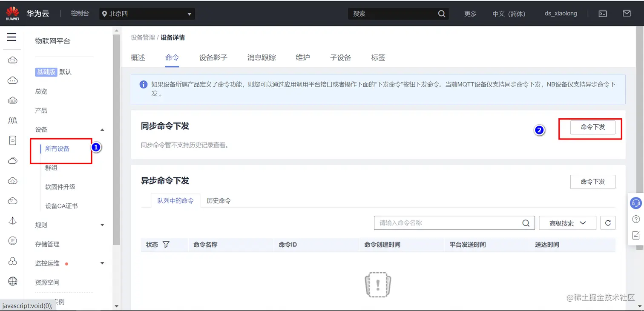The width and height of the screenshot is (644, 311).
Task: Open 软固件升级 in sidebar
Action: [60, 187]
